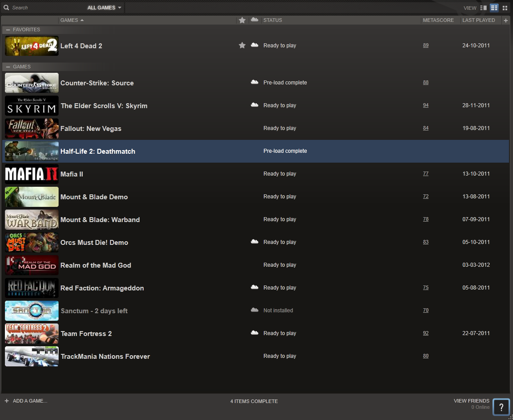
Task: Click the Mafia II game thumbnail
Action: click(x=32, y=174)
